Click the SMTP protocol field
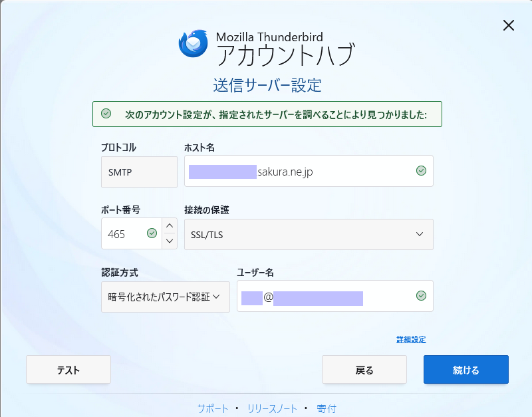Screen dimensions: 532x417 tap(139, 172)
